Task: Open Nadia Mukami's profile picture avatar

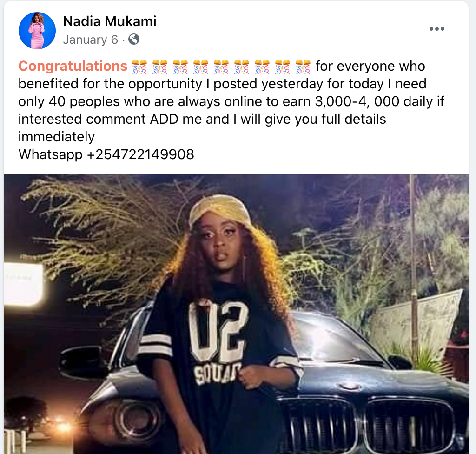Action: (37, 30)
